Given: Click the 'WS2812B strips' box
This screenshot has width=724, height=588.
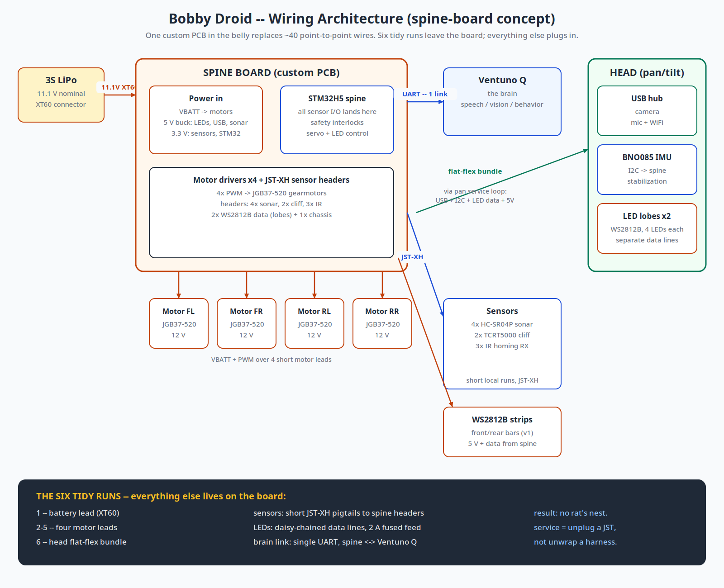Looking at the screenshot, I should [502, 432].
